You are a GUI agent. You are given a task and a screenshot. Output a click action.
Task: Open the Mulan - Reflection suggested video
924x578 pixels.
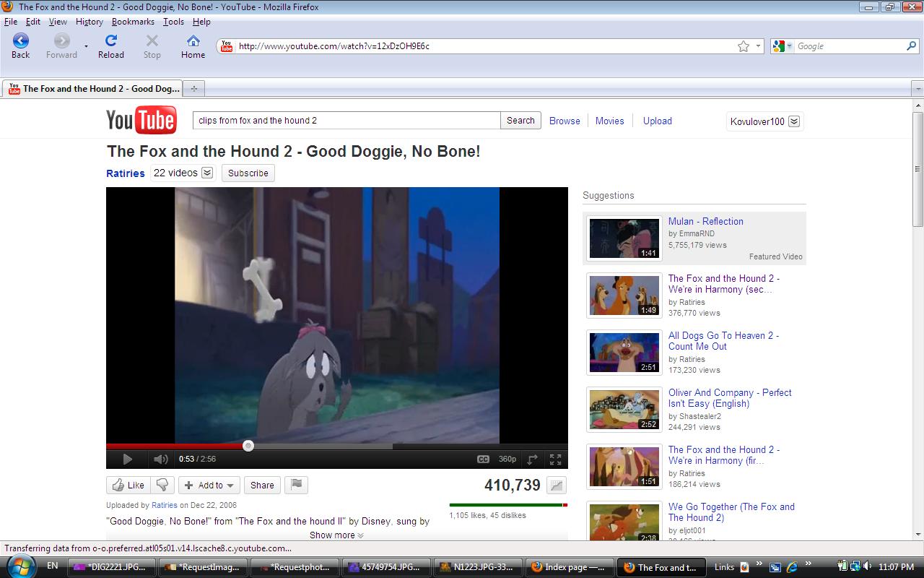705,221
